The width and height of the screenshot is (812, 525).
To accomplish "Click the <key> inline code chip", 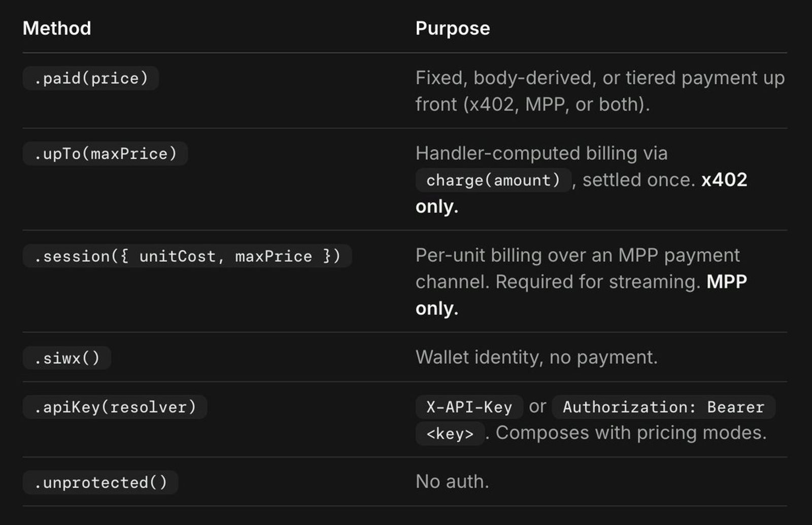I will pos(450,434).
